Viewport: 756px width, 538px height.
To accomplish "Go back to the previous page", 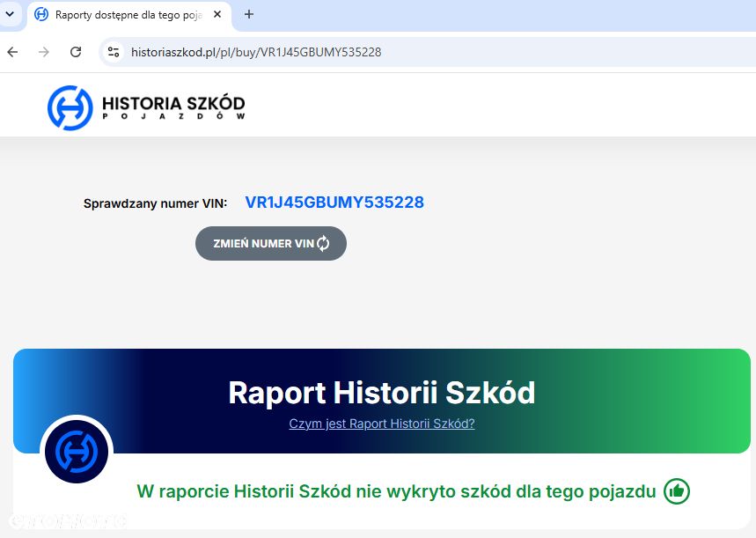I will tap(12, 52).
